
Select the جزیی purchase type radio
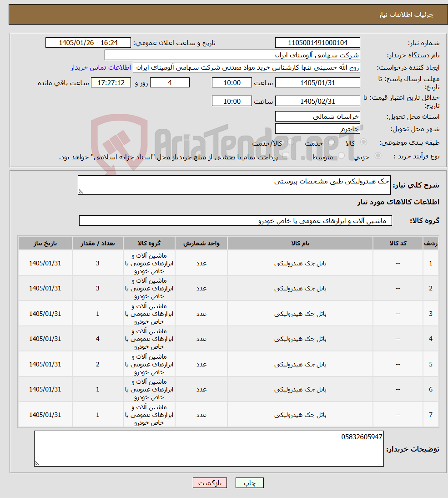coord(378,156)
